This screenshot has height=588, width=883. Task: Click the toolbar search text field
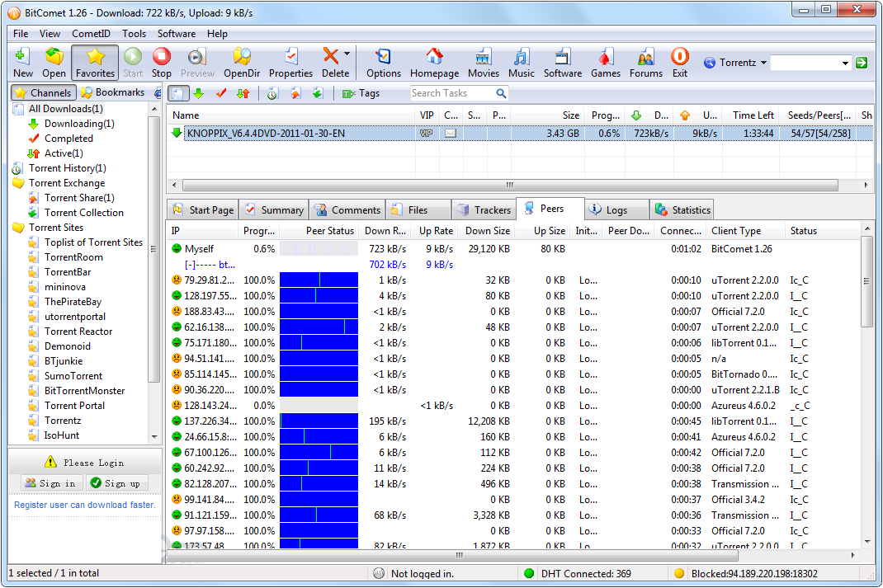pyautogui.click(x=806, y=63)
